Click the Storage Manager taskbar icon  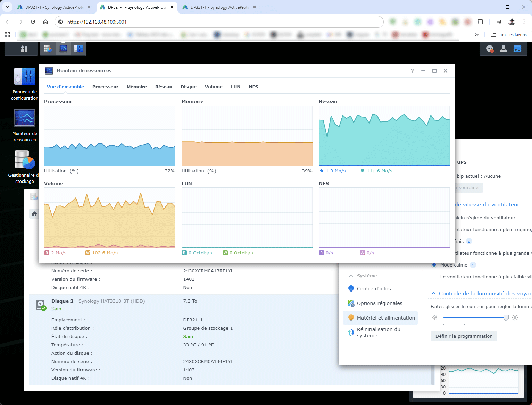[x=48, y=49]
